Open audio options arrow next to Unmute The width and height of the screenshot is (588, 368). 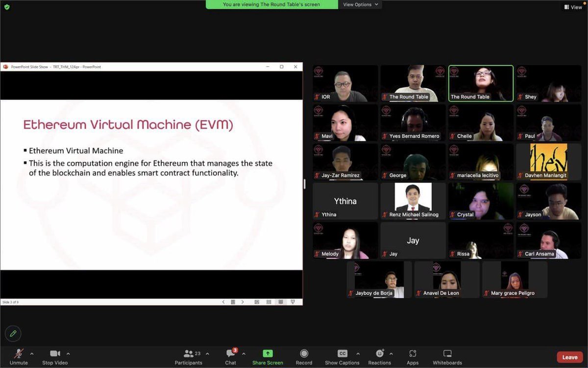(x=32, y=354)
